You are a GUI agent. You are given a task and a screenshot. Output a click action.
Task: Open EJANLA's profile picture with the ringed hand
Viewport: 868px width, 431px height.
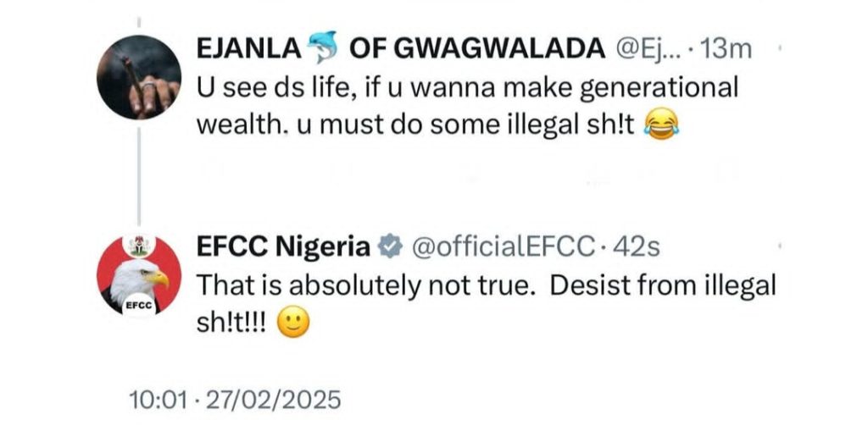coord(138,77)
